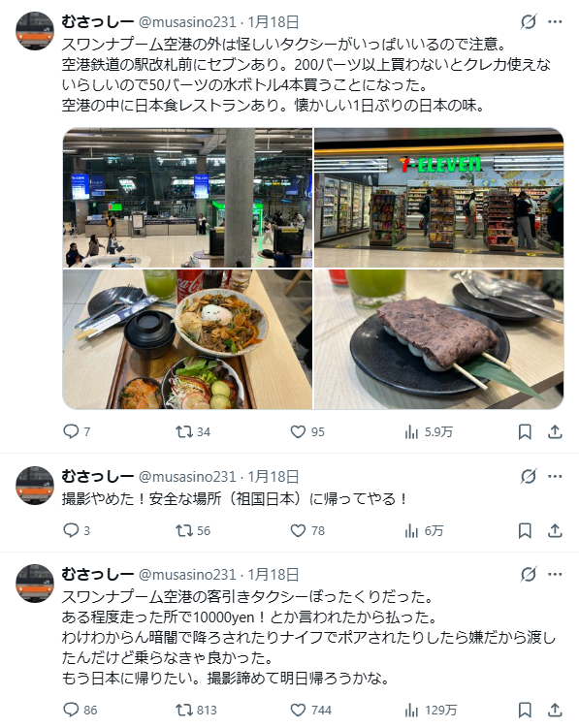
Task: Open more options on third tweet
Action: pyautogui.click(x=555, y=574)
